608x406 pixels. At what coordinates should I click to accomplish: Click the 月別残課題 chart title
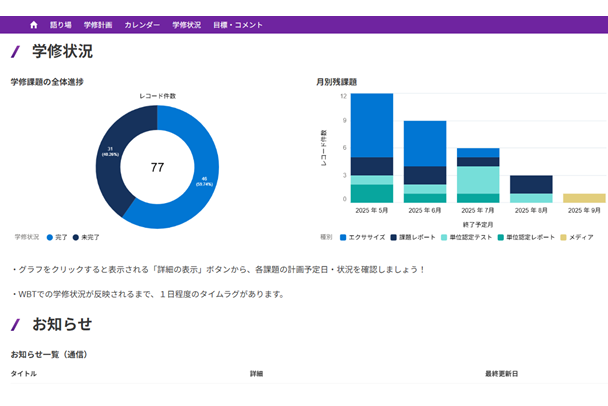(x=337, y=82)
